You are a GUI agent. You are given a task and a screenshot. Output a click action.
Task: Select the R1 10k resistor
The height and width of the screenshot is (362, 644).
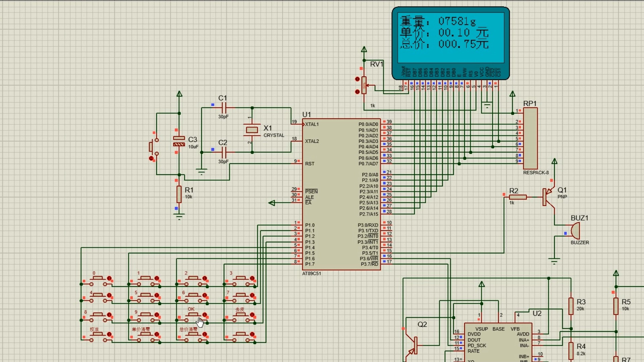pyautogui.click(x=179, y=194)
